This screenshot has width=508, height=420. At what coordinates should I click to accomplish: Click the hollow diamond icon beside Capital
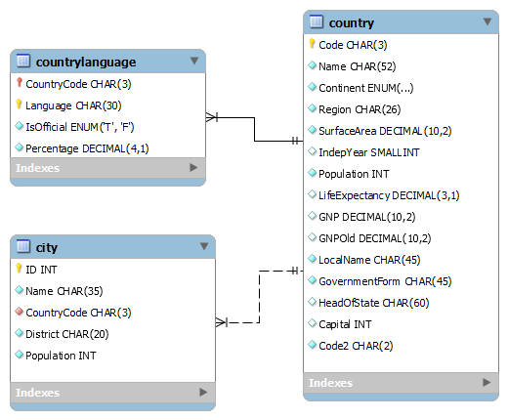[313, 323]
